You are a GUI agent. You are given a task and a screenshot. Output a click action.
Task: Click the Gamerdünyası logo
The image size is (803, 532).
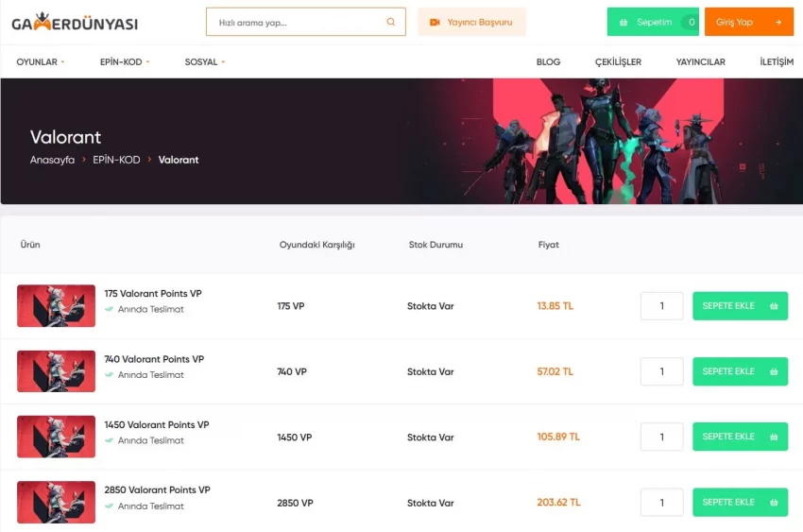(x=75, y=23)
